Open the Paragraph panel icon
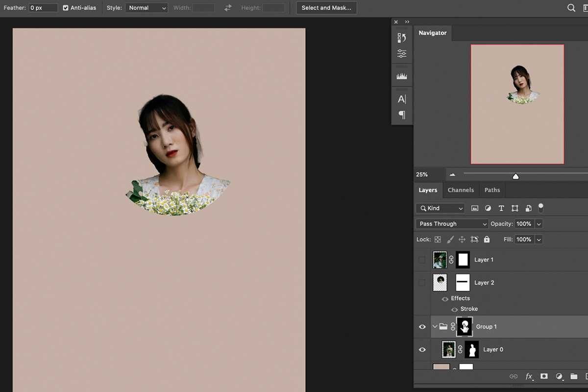588x392 pixels. pos(402,115)
